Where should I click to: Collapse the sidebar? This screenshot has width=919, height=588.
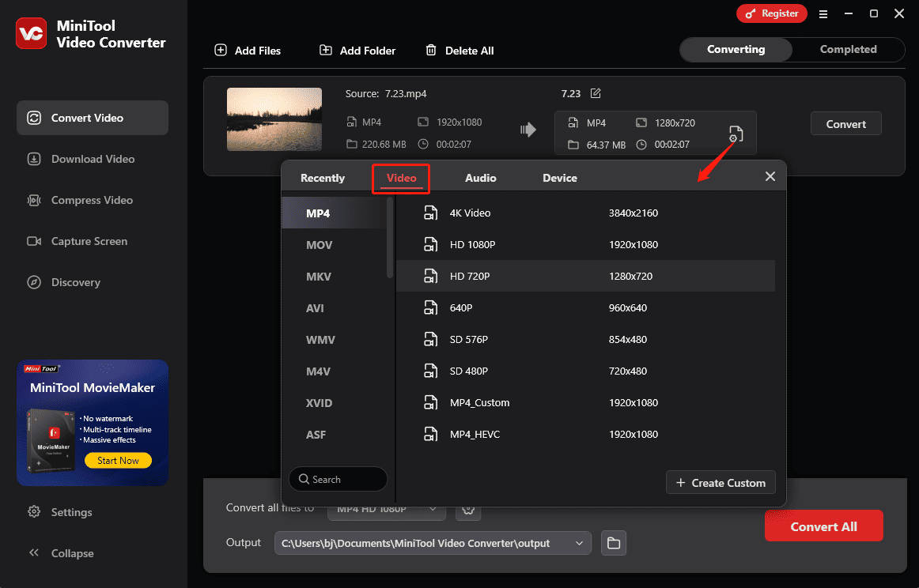click(61, 553)
